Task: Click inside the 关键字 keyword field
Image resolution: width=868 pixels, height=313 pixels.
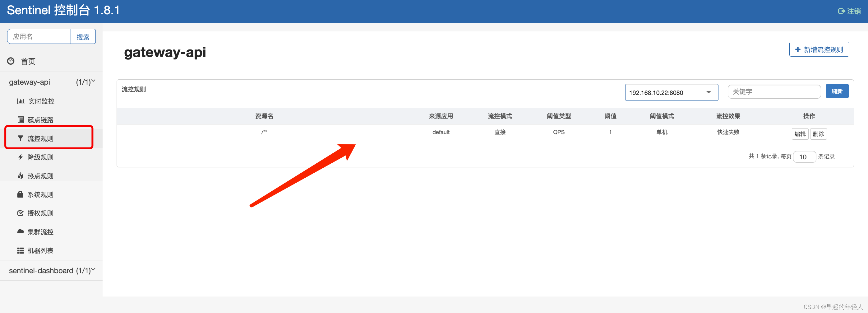Action: (774, 91)
